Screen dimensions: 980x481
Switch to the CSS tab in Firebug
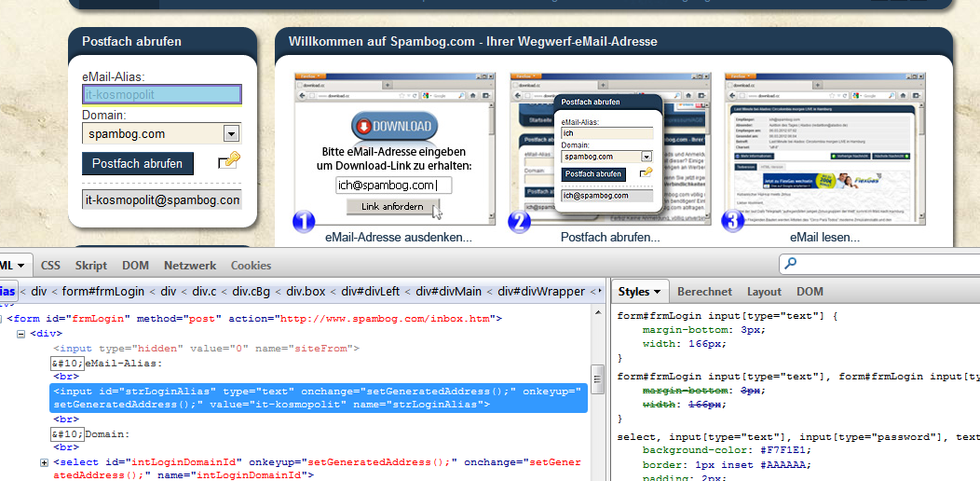(x=50, y=266)
